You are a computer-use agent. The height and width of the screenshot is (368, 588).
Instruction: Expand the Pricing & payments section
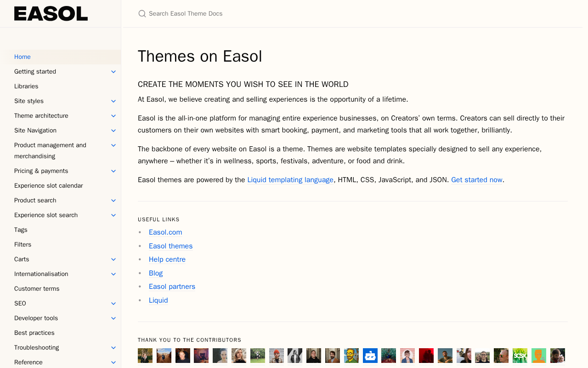click(113, 171)
